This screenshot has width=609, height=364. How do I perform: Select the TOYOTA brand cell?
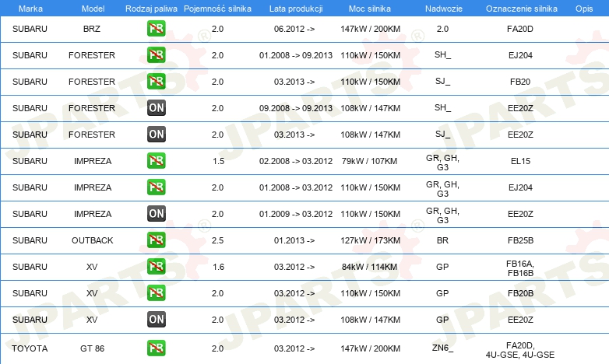[x=30, y=348]
